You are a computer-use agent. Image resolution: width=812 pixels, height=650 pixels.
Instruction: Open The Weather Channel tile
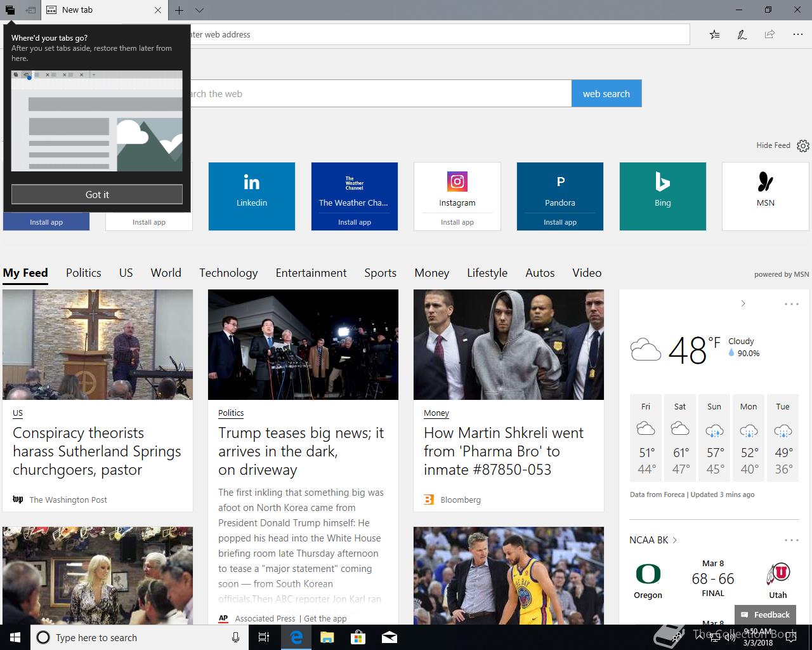pos(355,187)
